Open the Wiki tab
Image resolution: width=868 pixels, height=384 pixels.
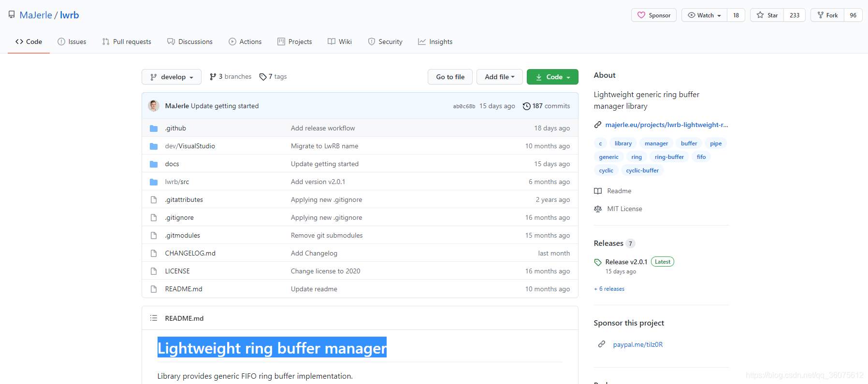pos(340,42)
